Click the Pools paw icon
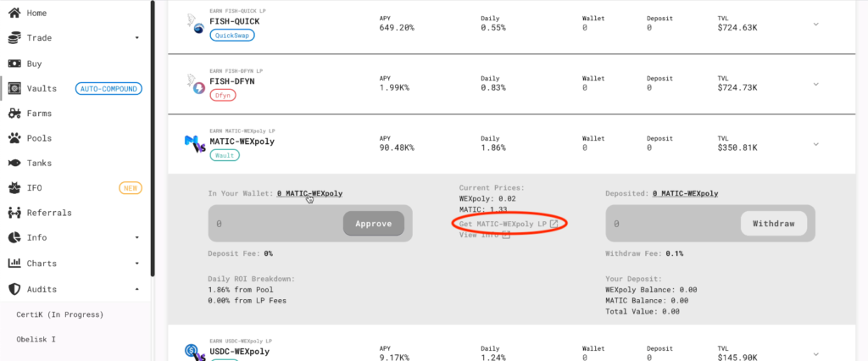Viewport: 868px width, 361px height. [x=14, y=138]
